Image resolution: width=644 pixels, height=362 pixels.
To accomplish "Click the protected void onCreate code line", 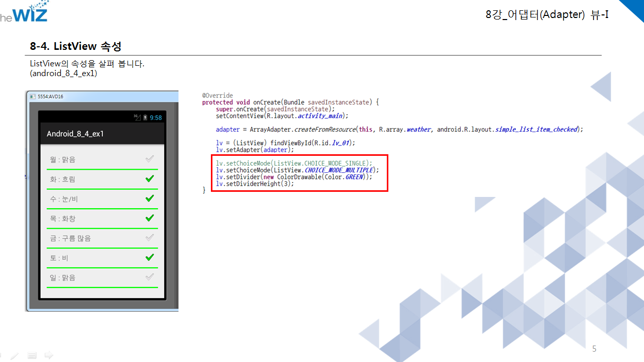I will coord(291,102).
